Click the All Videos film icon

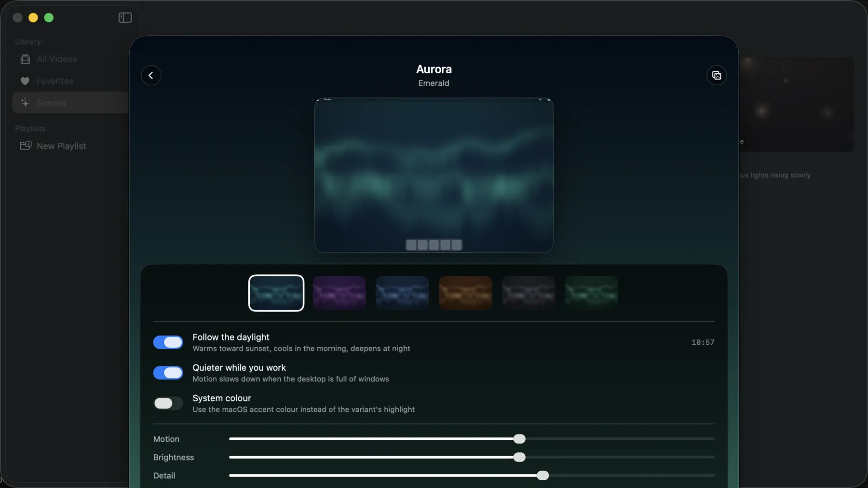click(25, 59)
